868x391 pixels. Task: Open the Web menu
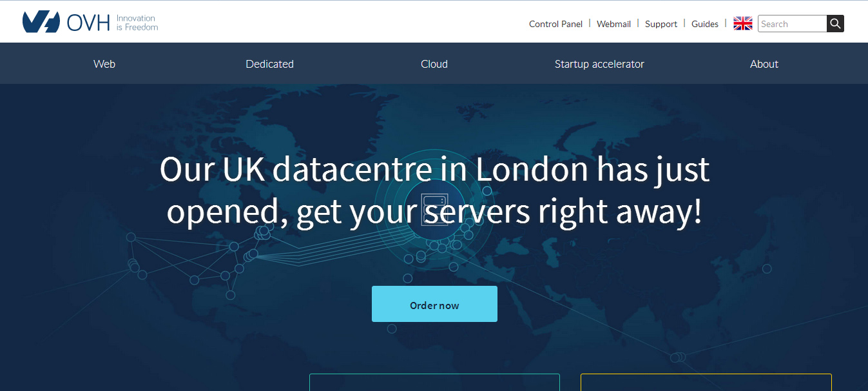[104, 64]
